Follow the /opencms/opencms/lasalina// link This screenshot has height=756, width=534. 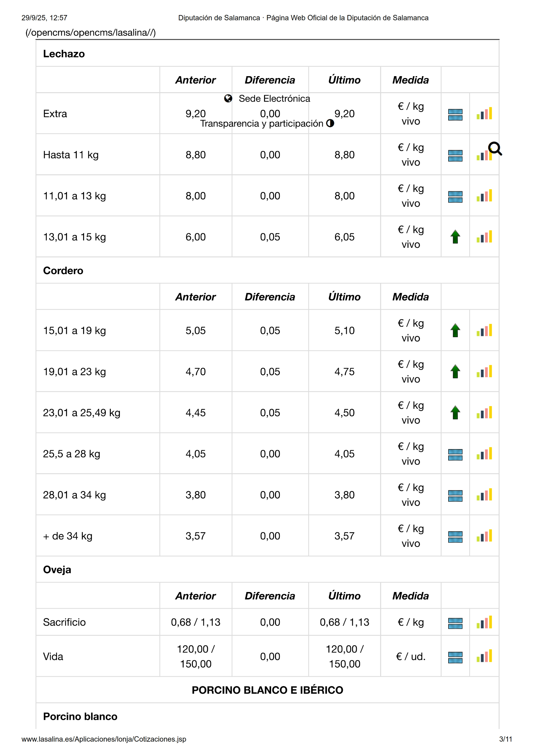[90, 32]
